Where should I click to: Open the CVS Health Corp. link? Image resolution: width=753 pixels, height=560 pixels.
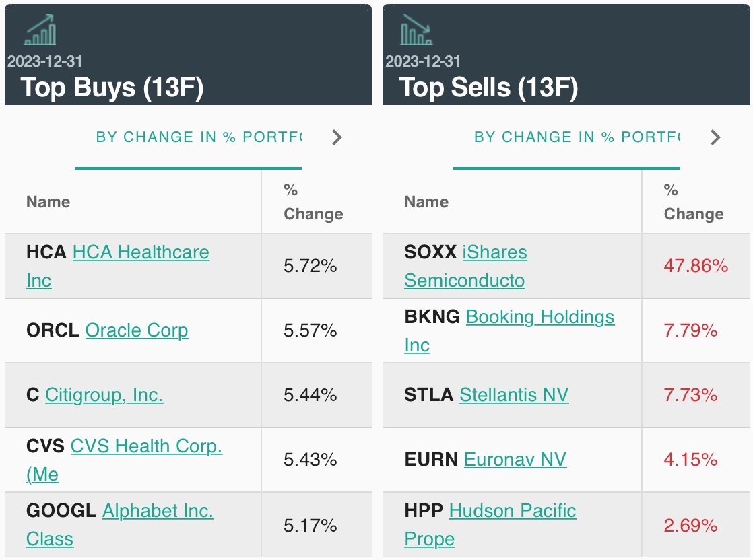tap(146, 446)
